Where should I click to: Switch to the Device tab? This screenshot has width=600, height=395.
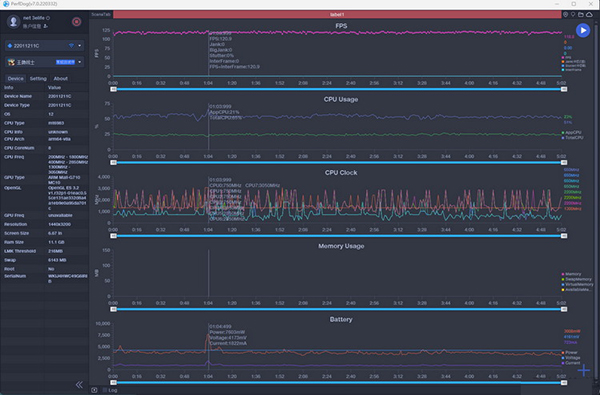pyautogui.click(x=16, y=78)
